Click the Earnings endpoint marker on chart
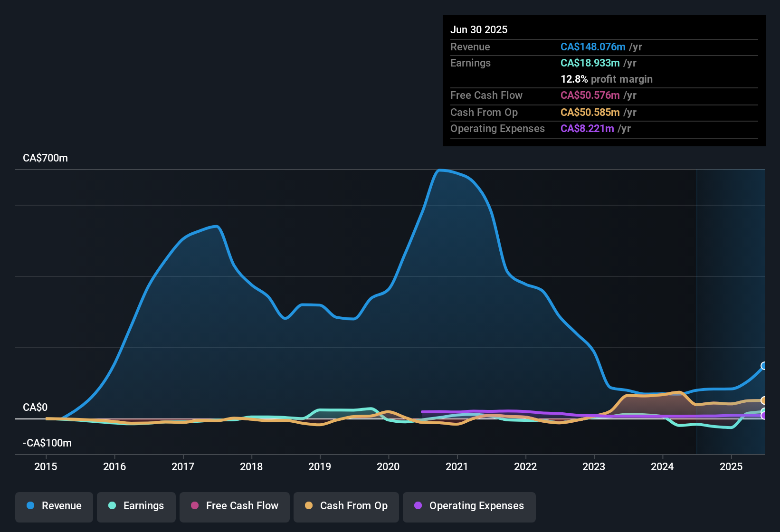 (x=764, y=411)
